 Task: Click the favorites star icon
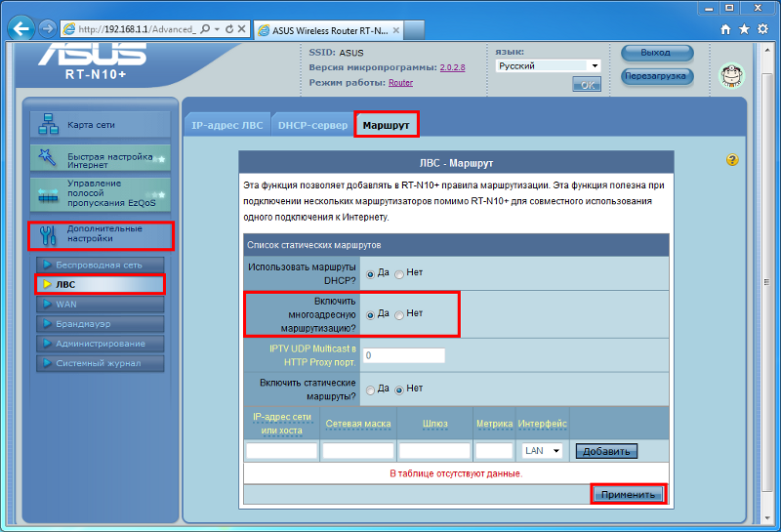[x=745, y=29]
